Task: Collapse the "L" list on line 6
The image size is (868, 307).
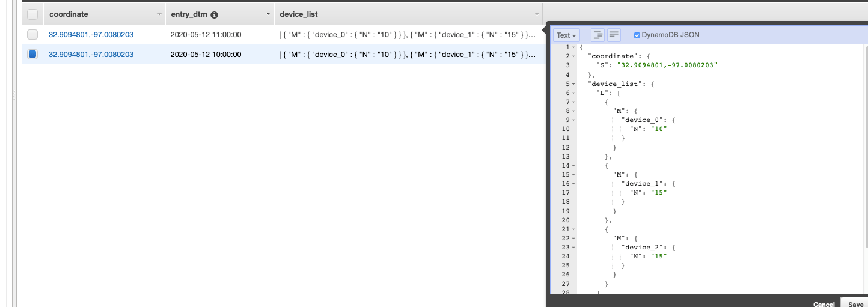Action: (574, 93)
